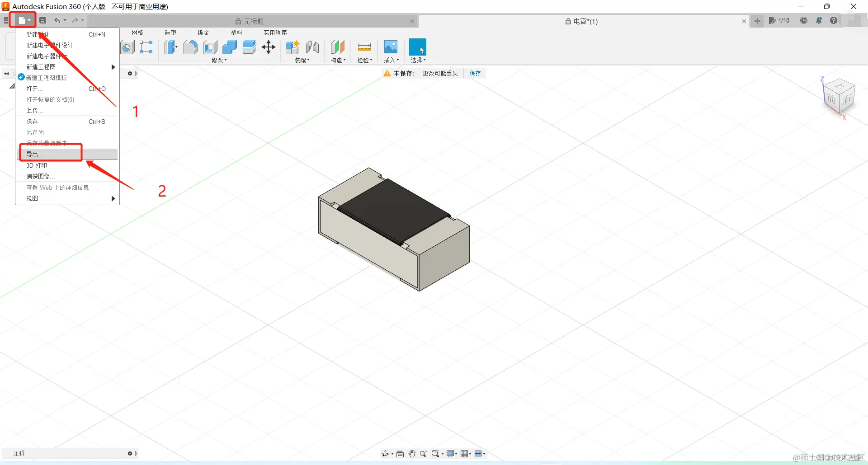Select the Press Pull tool
This screenshot has width=868, height=465.
click(171, 47)
